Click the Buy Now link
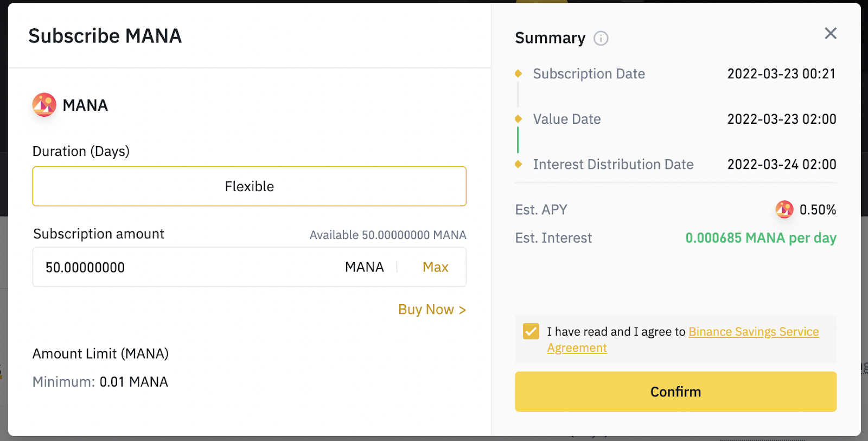868x441 pixels. click(431, 309)
